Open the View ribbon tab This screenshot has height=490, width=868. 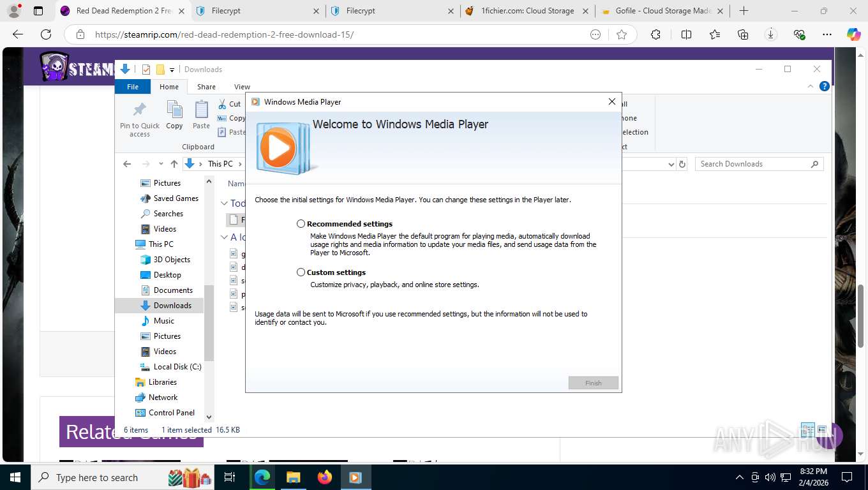point(242,87)
